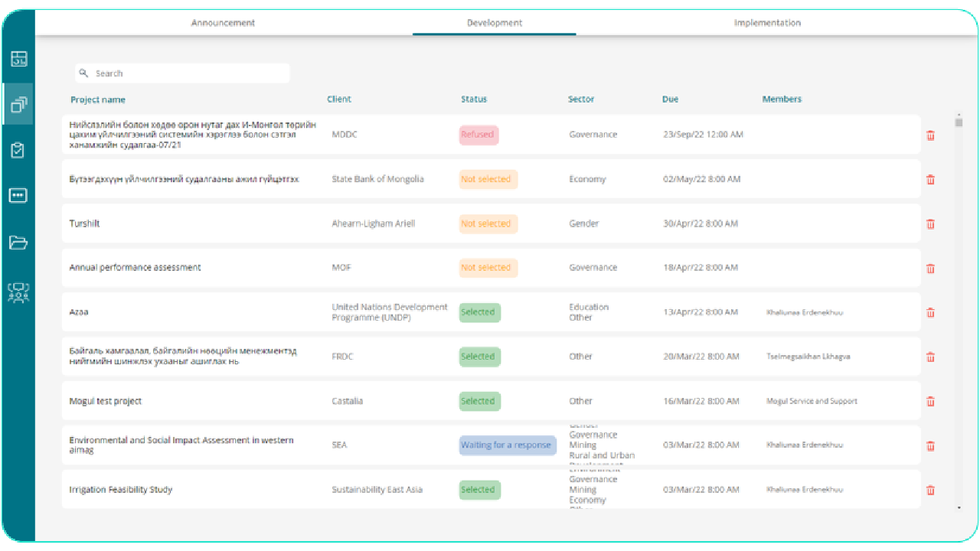This screenshot has width=980, height=551.
Task: Delete the Environmental and Social Impact Assessment project
Action: [930, 446]
